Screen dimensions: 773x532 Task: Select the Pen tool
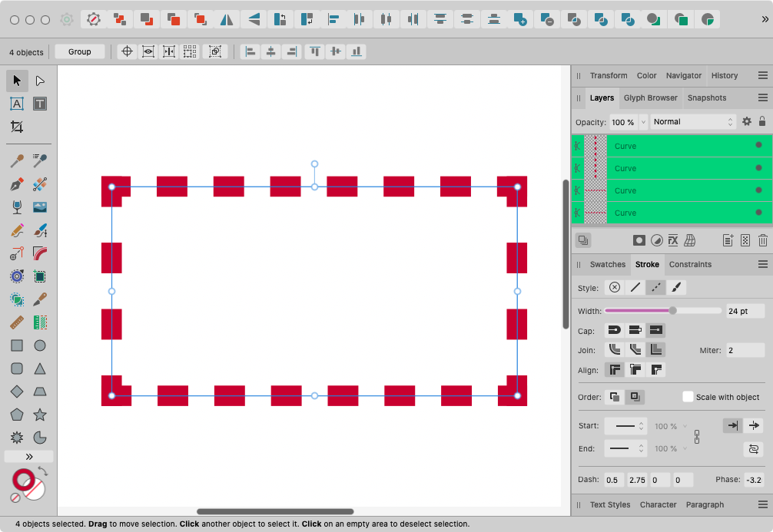tap(17, 184)
